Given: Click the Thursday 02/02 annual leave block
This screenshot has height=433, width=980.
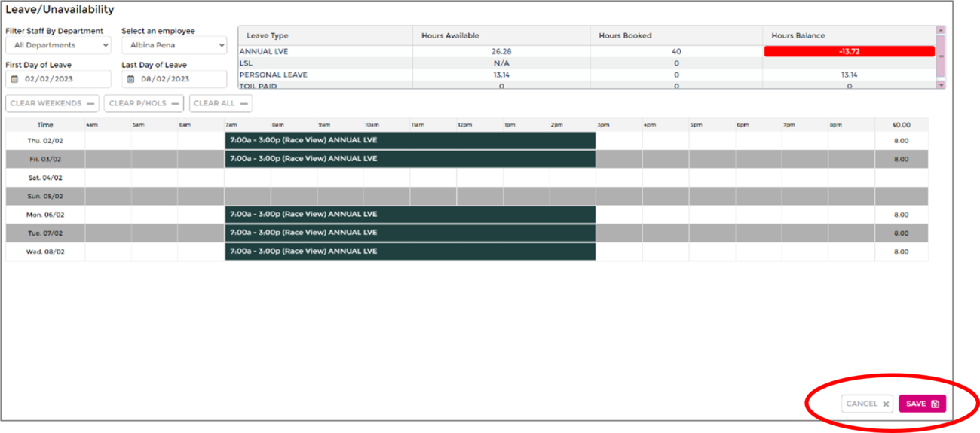Looking at the screenshot, I should click(410, 140).
